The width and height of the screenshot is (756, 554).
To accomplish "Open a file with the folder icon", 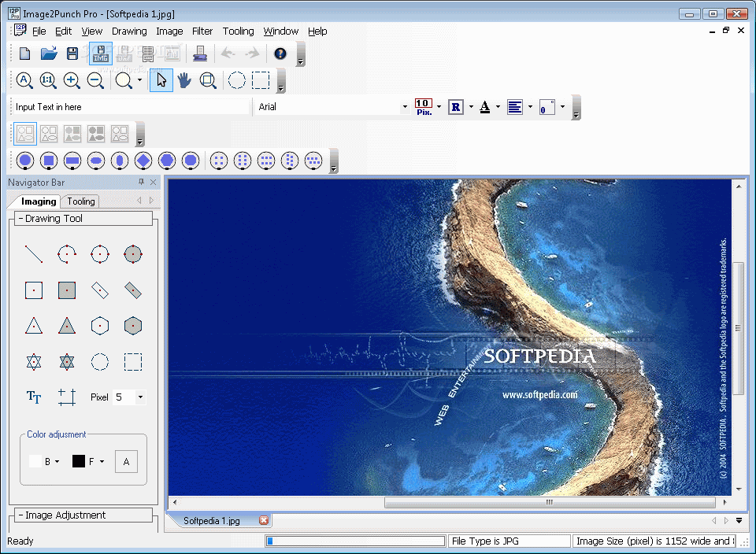I will click(x=49, y=54).
